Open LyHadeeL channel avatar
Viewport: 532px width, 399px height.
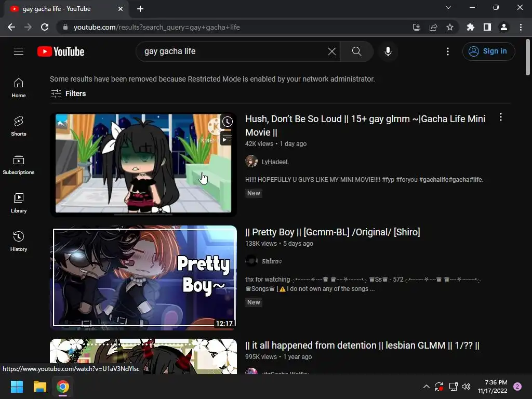pos(251,162)
